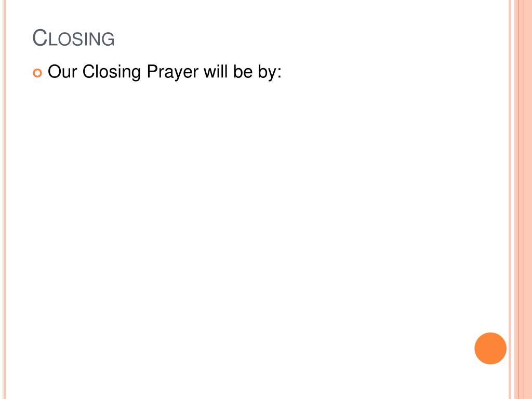Click the letters "LOSING" in small caps title

(x=82, y=39)
